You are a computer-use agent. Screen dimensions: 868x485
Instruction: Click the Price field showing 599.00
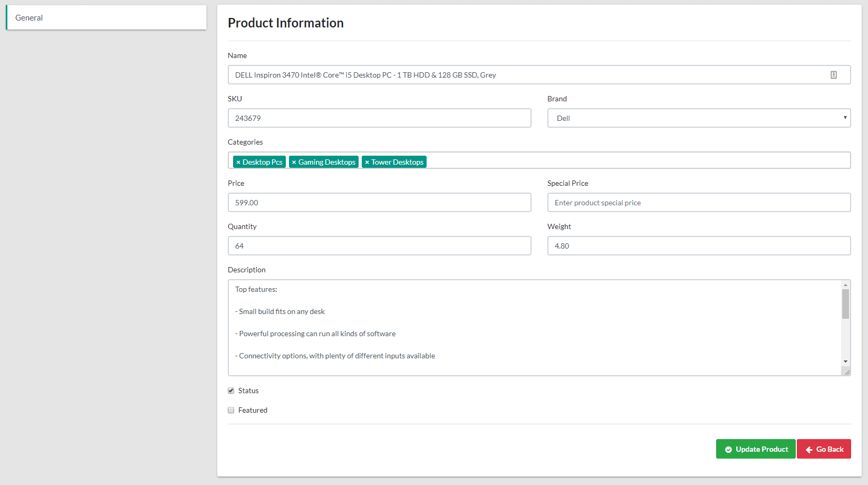tap(379, 203)
